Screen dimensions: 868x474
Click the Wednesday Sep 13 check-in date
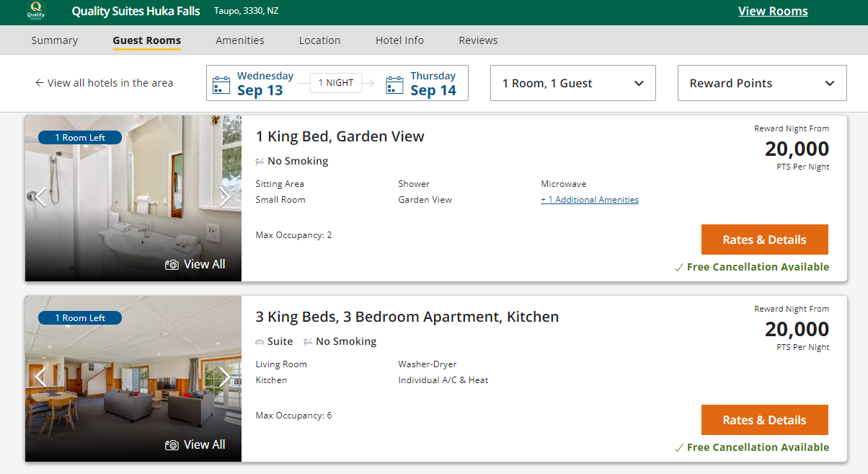click(x=265, y=83)
